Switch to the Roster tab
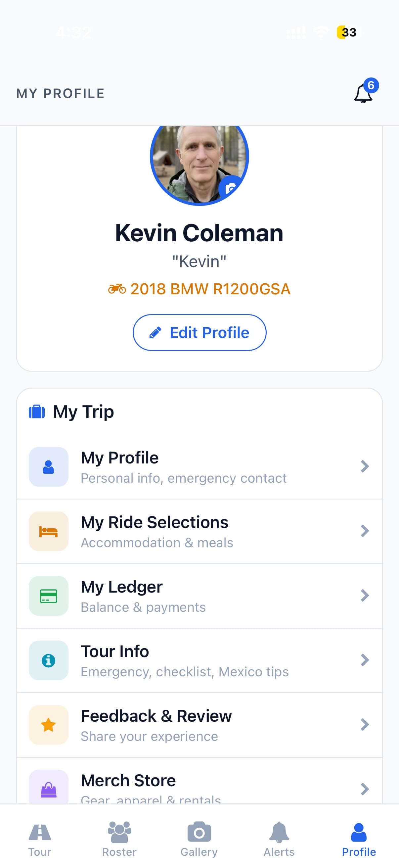The width and height of the screenshot is (399, 868). coord(119,839)
